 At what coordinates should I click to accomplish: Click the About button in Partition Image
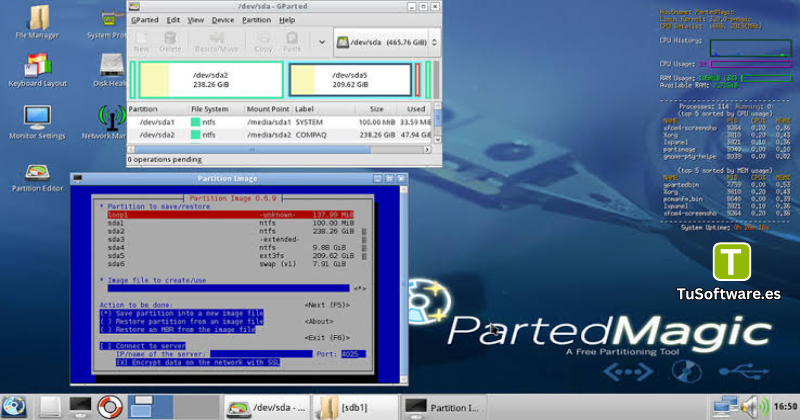[x=319, y=321]
